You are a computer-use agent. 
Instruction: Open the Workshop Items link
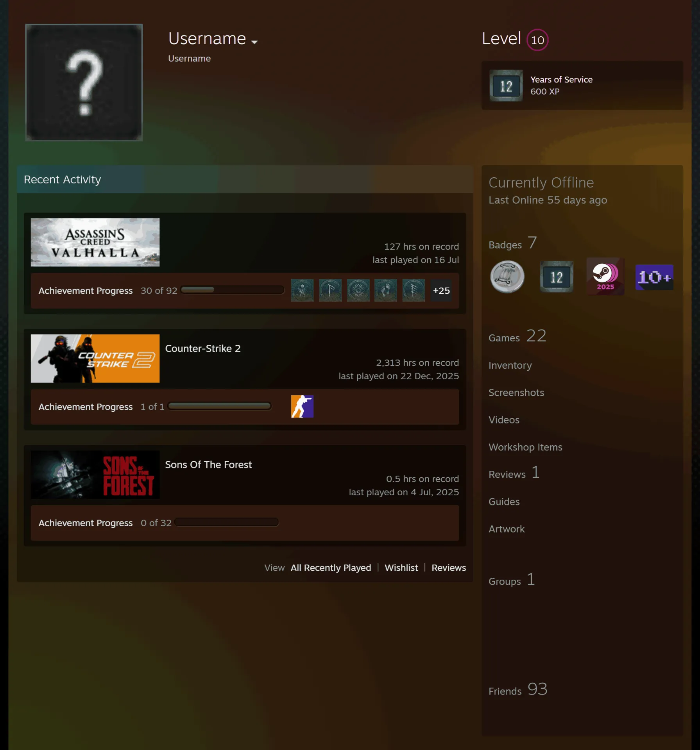click(525, 447)
